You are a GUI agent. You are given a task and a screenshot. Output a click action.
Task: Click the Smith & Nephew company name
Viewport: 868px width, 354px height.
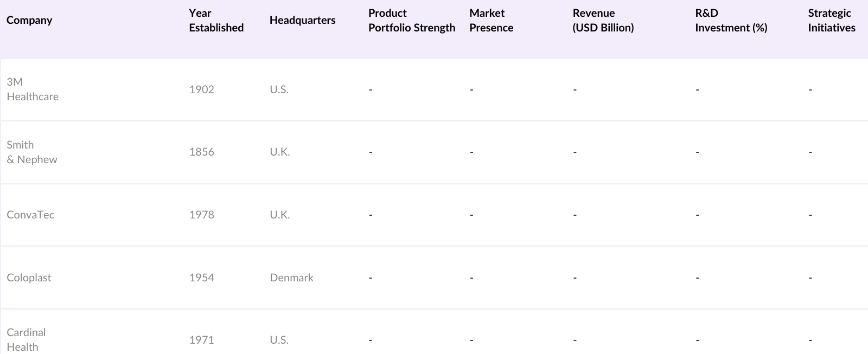(x=31, y=152)
